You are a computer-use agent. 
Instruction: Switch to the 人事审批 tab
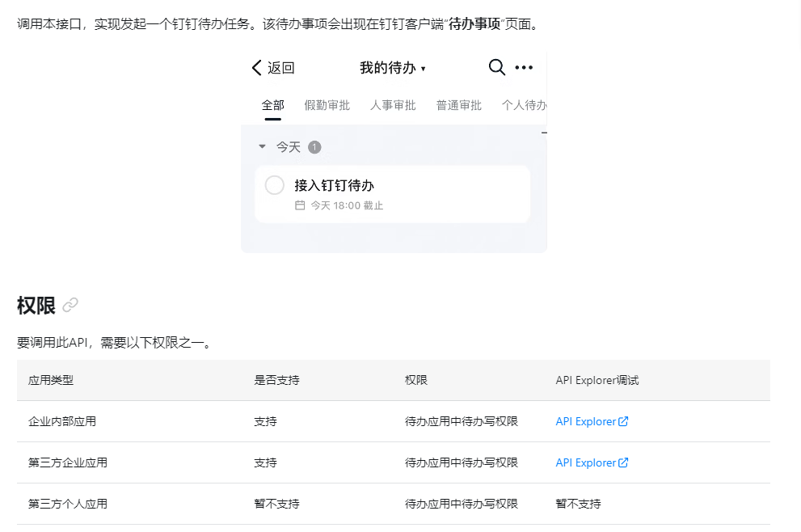click(393, 105)
